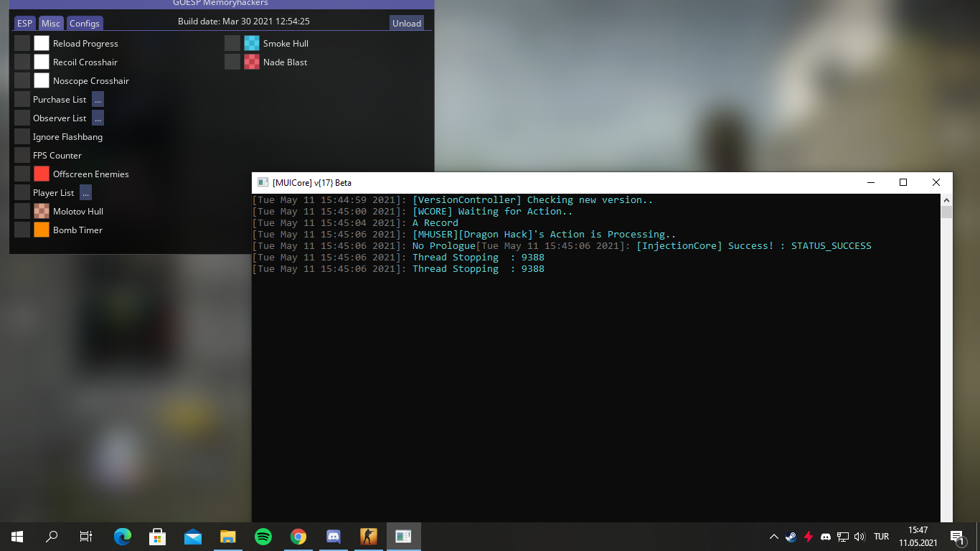Open the notification center icon
Viewport: 980px width, 551px height.
click(x=957, y=537)
